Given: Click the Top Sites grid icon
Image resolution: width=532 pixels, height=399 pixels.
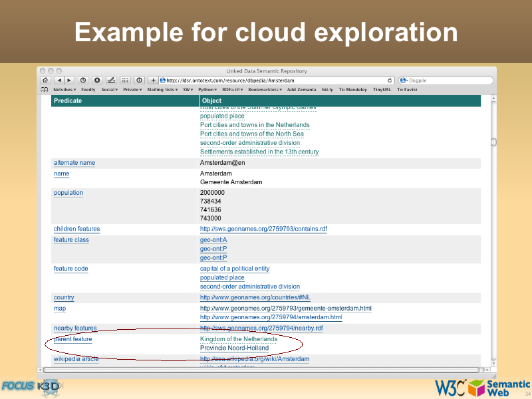Looking at the screenshot, I should click(126, 80).
